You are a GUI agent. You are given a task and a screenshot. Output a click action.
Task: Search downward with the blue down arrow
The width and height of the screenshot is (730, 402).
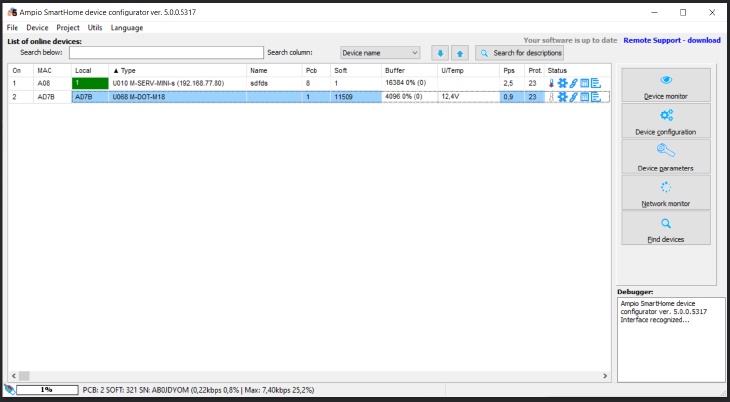(x=440, y=53)
